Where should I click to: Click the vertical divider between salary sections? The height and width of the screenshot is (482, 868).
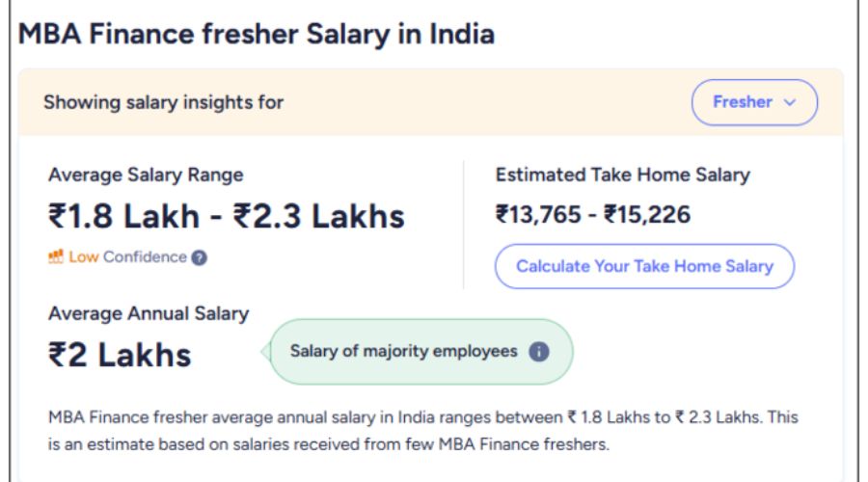tap(464, 225)
